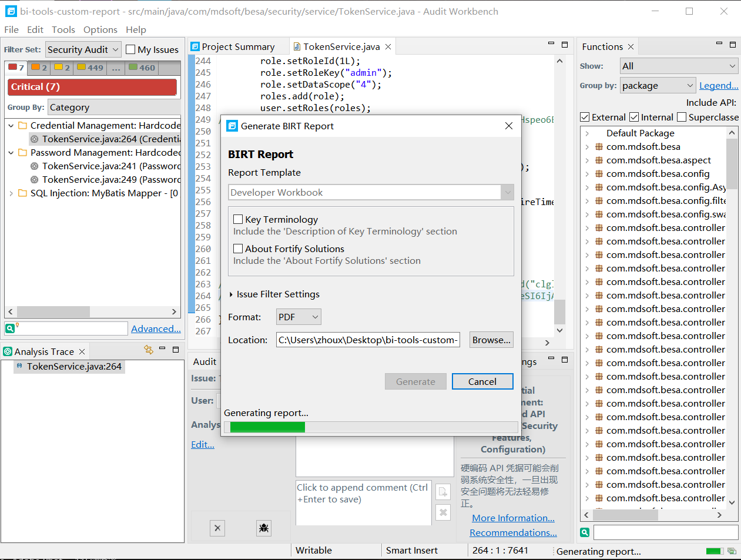Collapse the Credential Management: Hardcoded group
Image resolution: width=741 pixels, height=560 pixels.
coord(11,125)
